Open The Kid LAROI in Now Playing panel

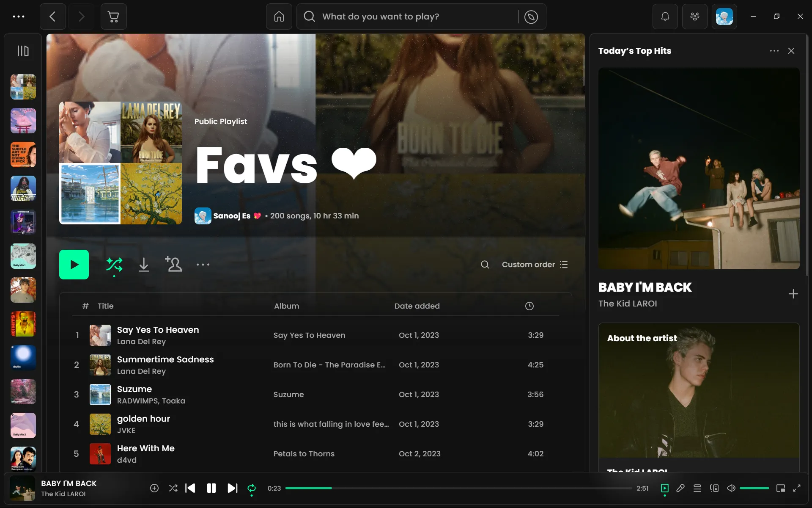pyautogui.click(x=628, y=304)
